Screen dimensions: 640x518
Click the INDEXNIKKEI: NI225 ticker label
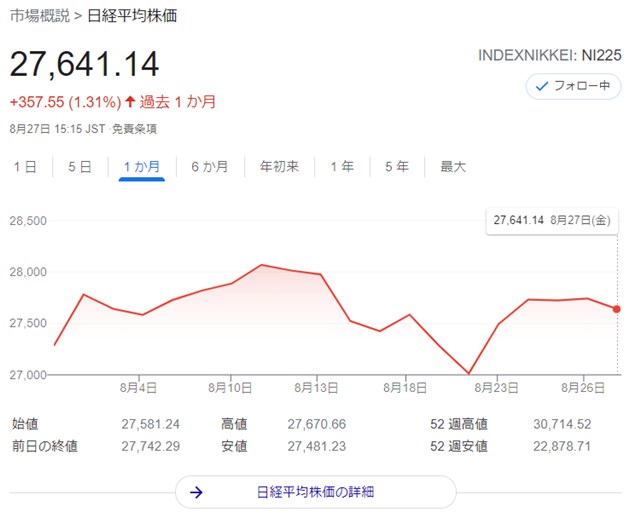pyautogui.click(x=550, y=56)
